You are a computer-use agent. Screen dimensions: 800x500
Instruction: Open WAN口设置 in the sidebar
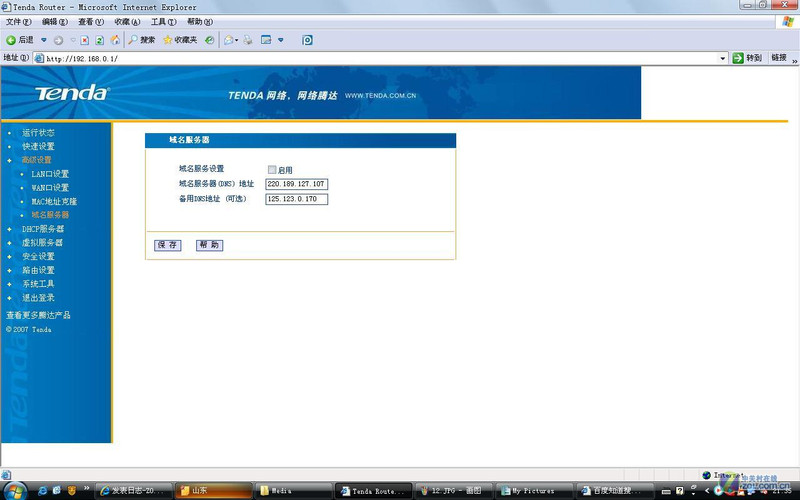(50, 188)
